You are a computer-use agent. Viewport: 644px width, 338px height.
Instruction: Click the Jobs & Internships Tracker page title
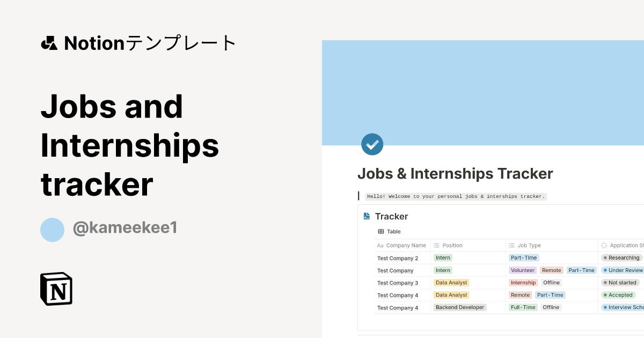click(x=455, y=173)
